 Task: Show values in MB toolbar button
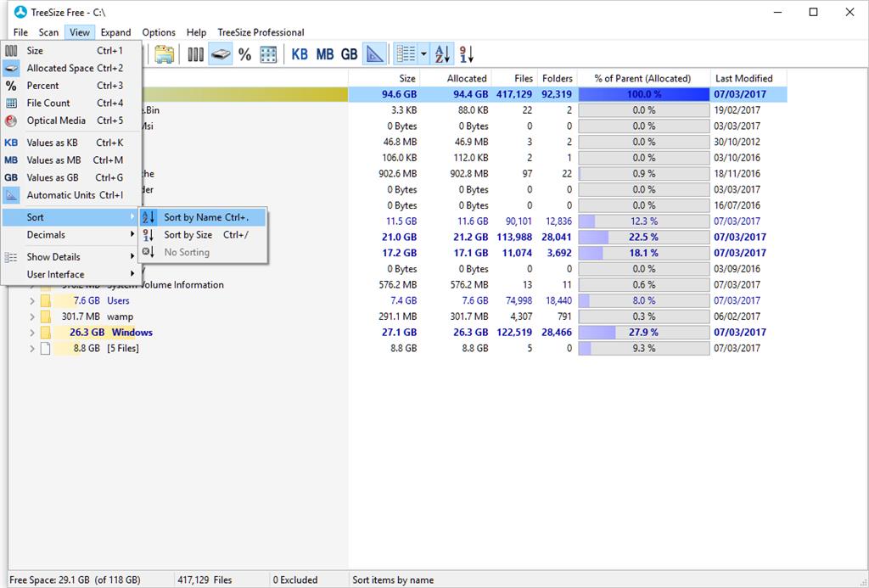(x=325, y=54)
